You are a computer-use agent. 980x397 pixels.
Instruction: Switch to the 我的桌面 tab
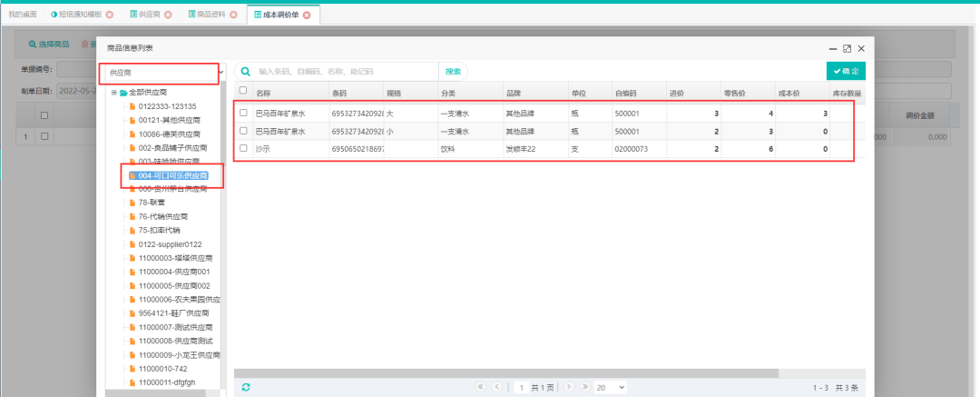tap(23, 15)
